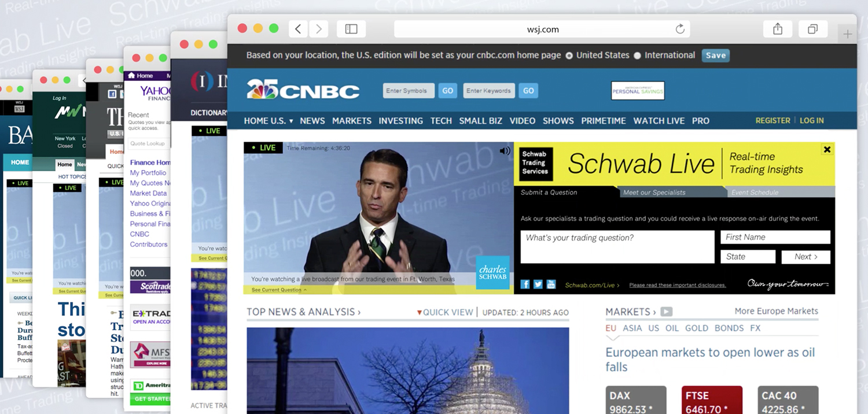Go forward with the Safari forward arrow
The width and height of the screenshot is (868, 414).
(318, 29)
